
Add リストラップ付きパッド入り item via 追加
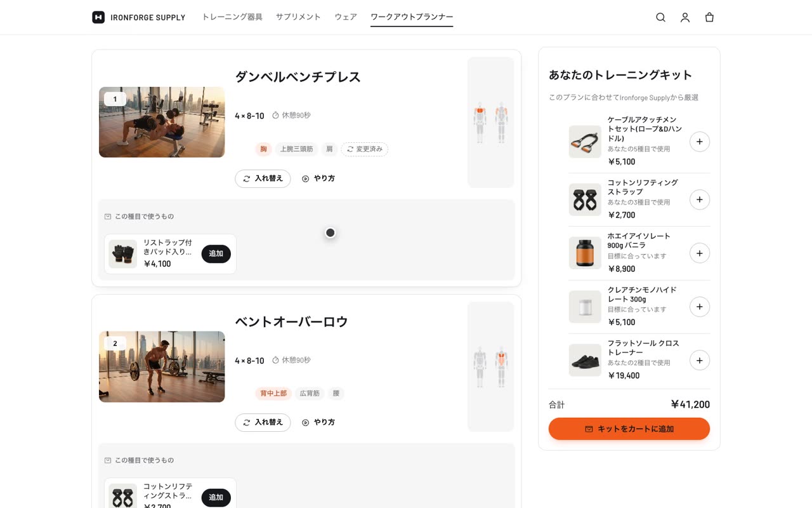tap(216, 254)
